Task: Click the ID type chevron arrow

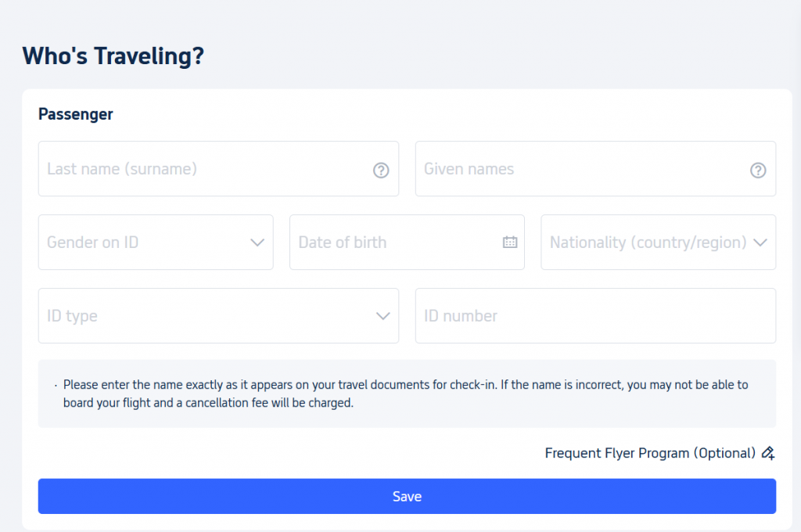Action: coord(383,316)
